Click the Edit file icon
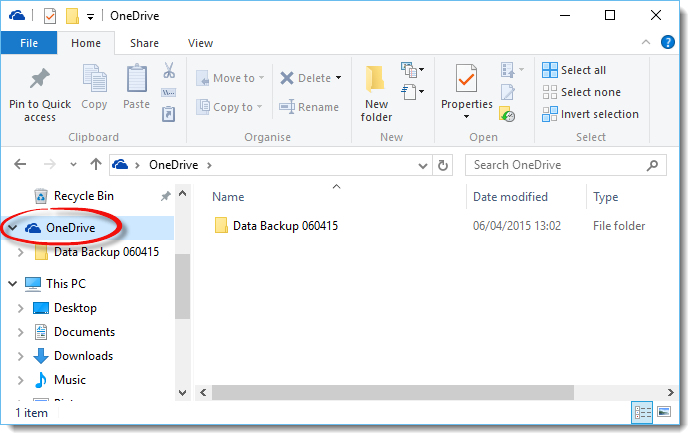Viewport: 695px width, 440px height. coord(508,92)
